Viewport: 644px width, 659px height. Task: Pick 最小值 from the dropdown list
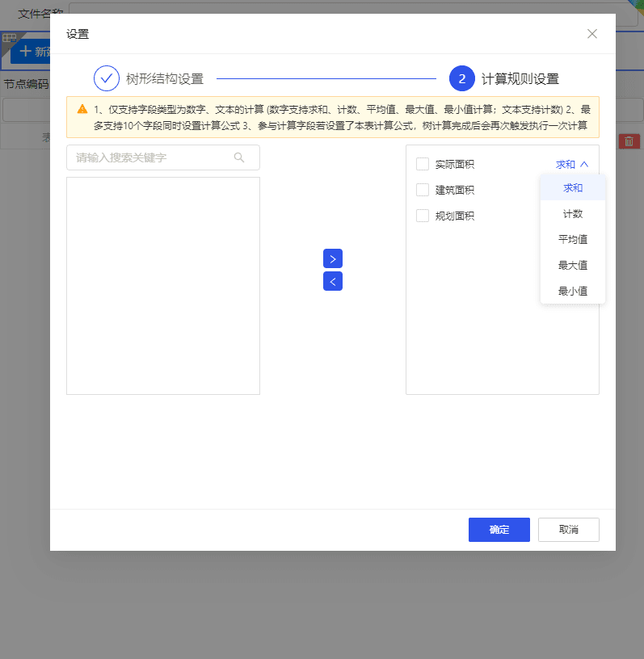(573, 291)
